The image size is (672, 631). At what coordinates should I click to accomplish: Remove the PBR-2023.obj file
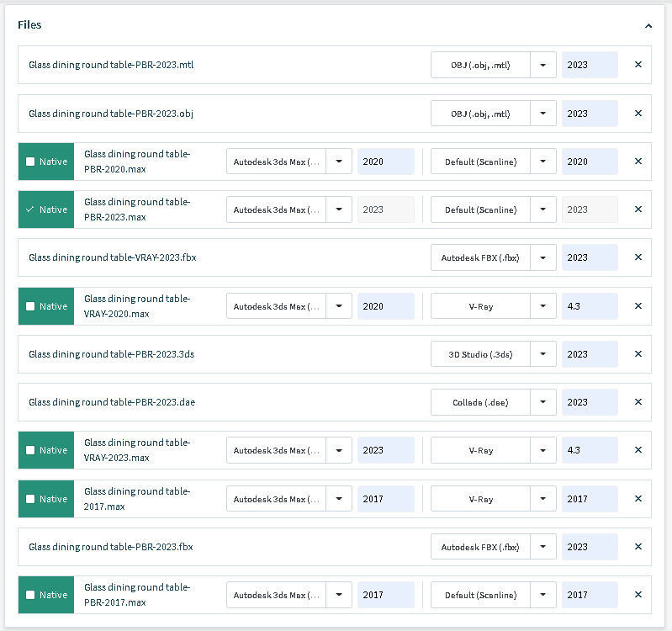(x=638, y=114)
